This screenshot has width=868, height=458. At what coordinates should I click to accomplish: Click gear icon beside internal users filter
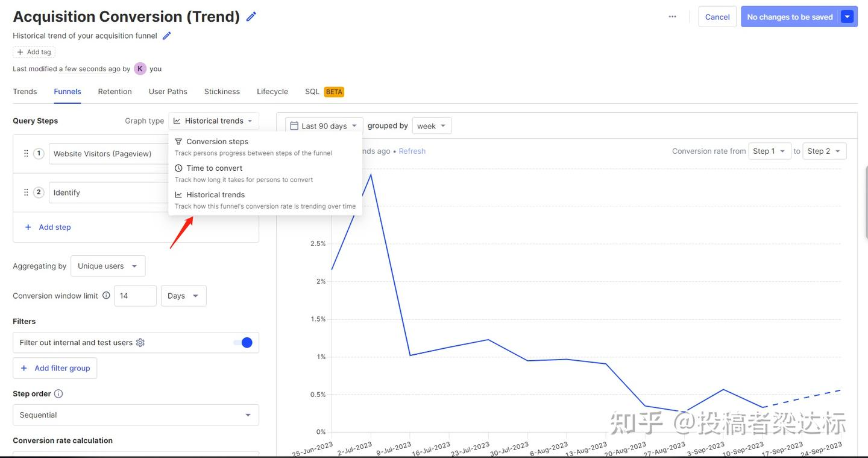140,343
